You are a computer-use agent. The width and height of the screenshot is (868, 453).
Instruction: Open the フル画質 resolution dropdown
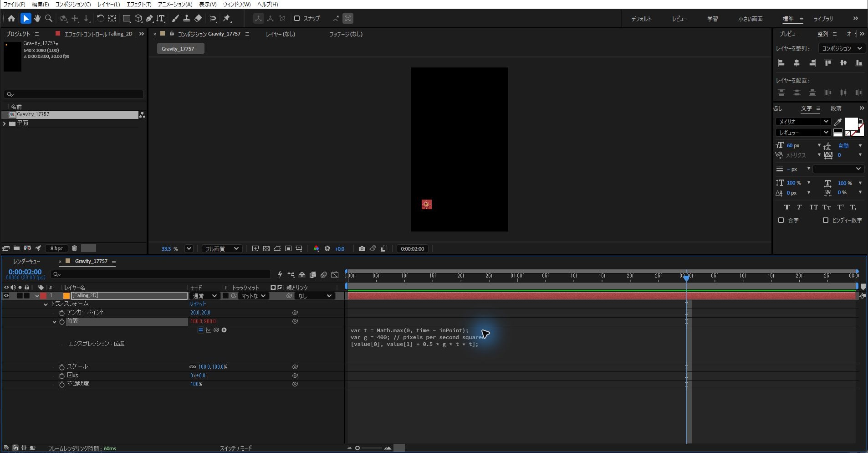(x=221, y=248)
